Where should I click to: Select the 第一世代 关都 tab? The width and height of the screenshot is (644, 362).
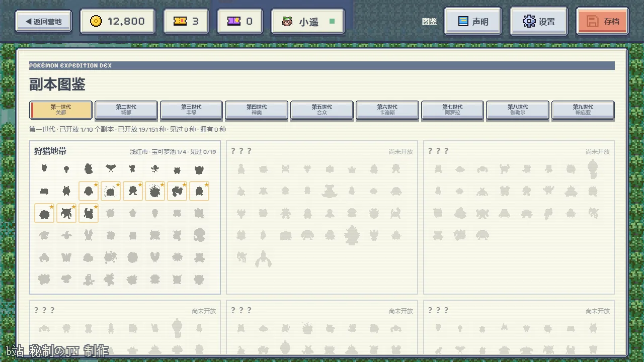(x=61, y=110)
